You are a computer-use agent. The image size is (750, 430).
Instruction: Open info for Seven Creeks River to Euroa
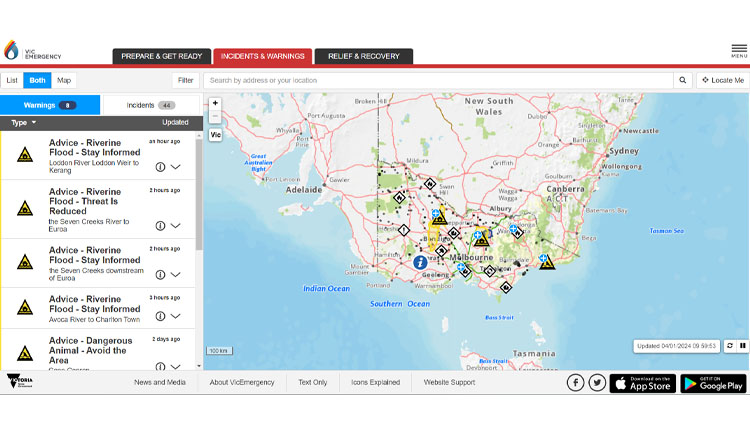click(x=160, y=226)
